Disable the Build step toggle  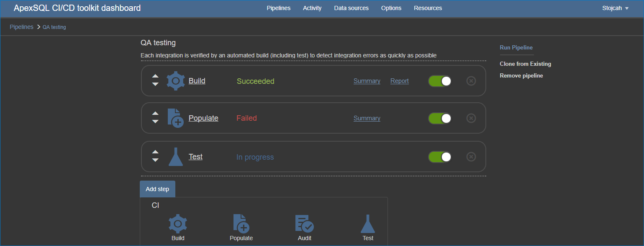coord(440,80)
